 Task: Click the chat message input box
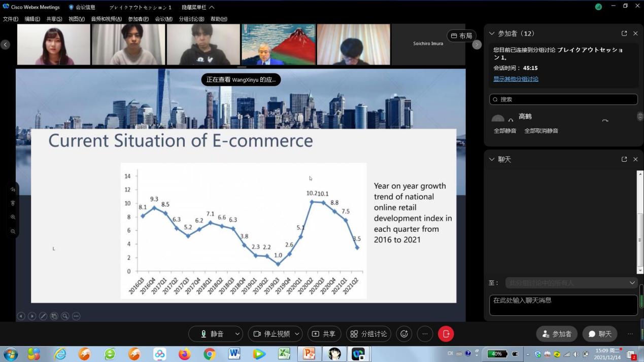pos(563,305)
